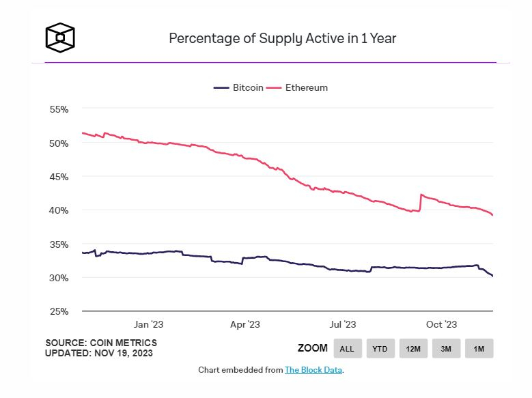Toggle the Bitcoin series legend label
The image size is (532, 398).
click(247, 88)
